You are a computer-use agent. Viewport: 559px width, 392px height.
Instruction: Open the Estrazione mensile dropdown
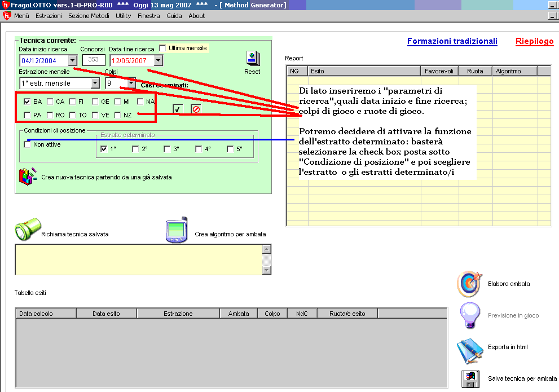(95, 83)
